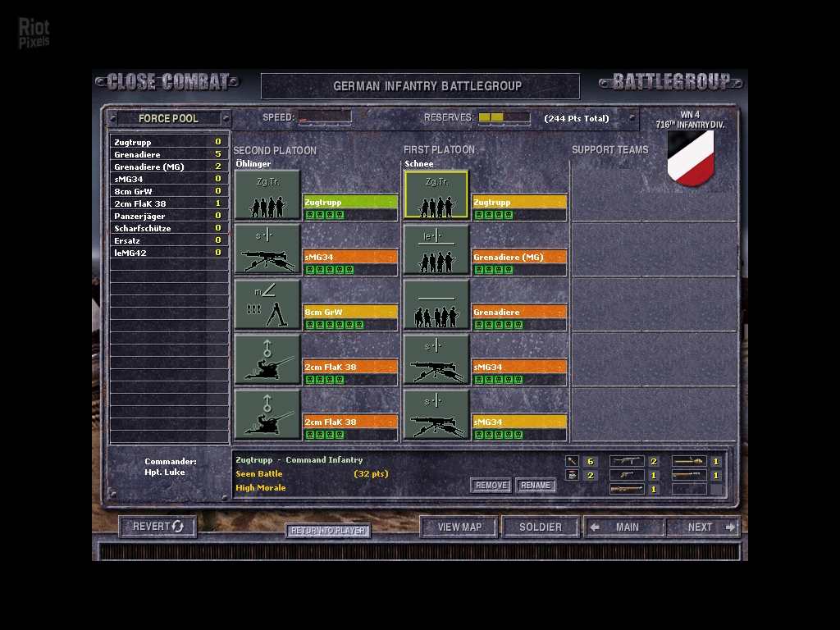Pick the upper 2cm FlaK 38 gun icon
Screen dimensions: 840x630
[x=267, y=360]
